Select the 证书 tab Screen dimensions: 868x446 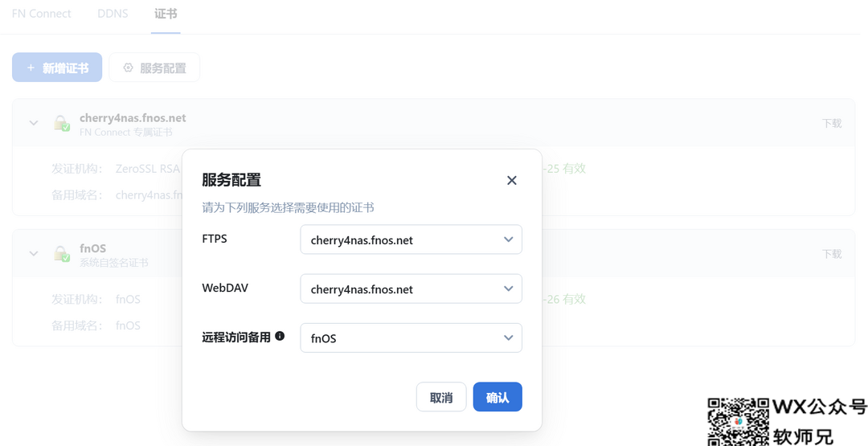click(x=166, y=14)
